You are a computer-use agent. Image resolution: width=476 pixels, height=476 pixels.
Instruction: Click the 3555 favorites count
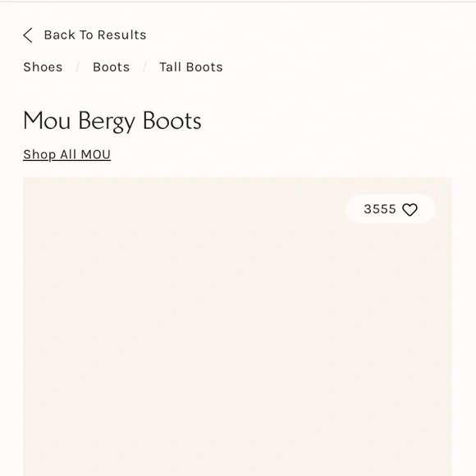click(380, 208)
